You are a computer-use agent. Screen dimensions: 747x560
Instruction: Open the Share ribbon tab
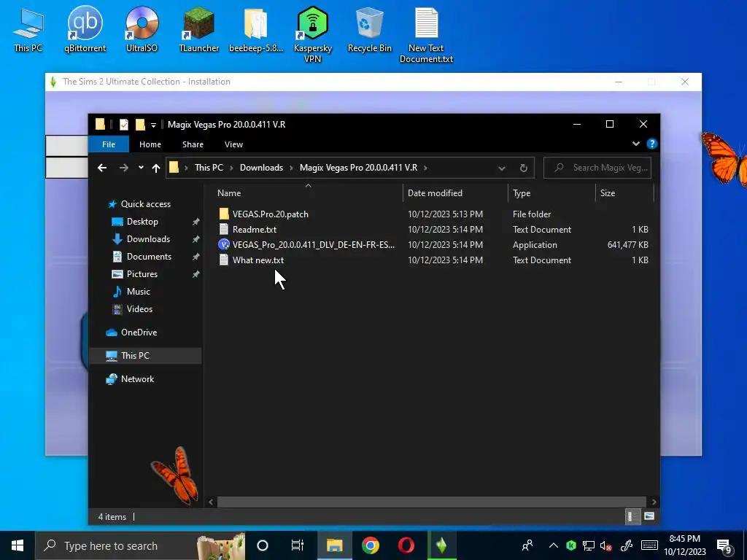(193, 144)
